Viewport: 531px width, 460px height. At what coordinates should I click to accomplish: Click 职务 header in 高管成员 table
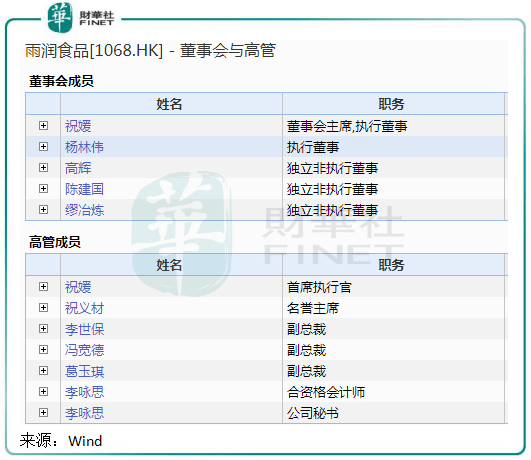click(393, 265)
